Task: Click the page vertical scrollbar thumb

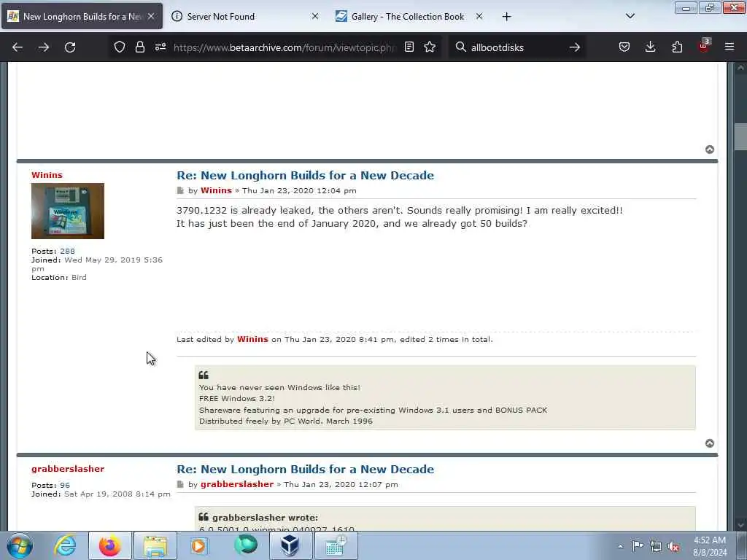Action: click(x=740, y=137)
